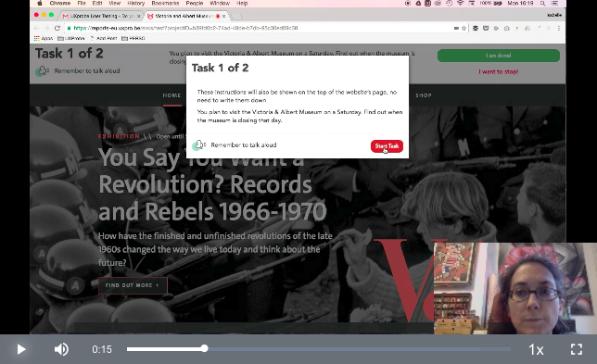Viewport: 597px width, 364px height.
Task: Open the Edit menu
Action: (97, 4)
